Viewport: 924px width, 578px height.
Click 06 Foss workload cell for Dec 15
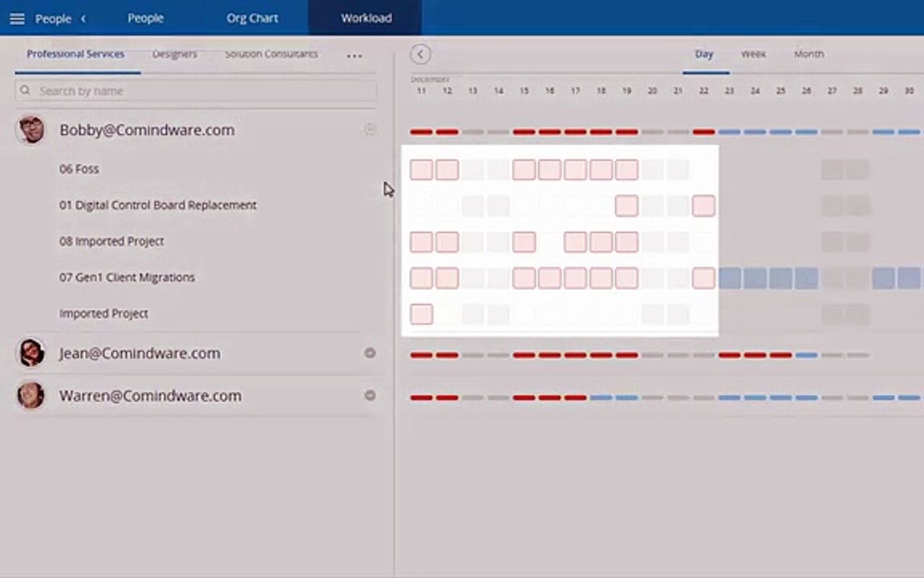524,170
